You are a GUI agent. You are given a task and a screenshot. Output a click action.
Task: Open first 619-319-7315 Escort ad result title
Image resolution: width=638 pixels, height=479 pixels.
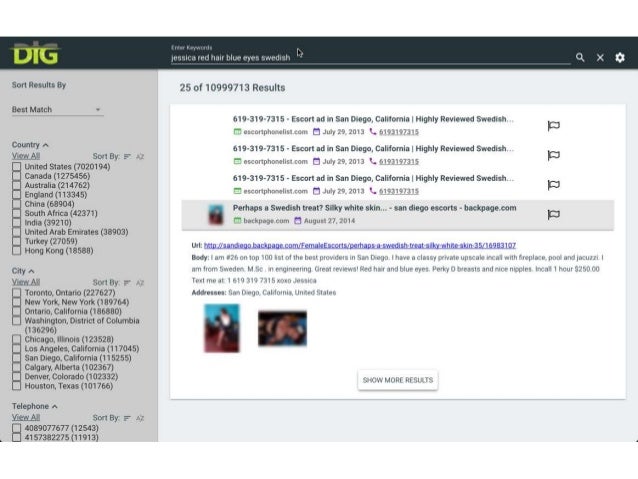coord(373,119)
